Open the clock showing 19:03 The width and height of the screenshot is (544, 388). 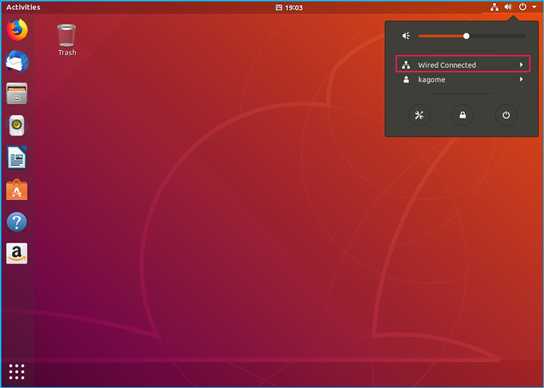(289, 7)
